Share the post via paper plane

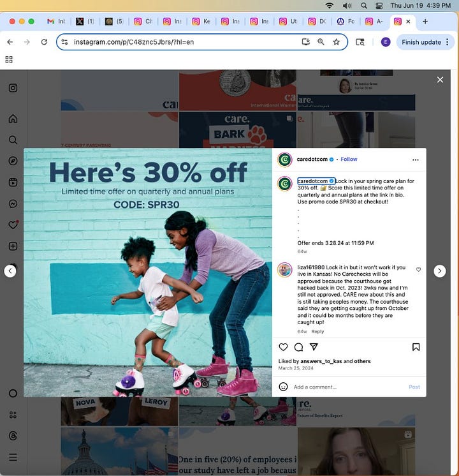click(x=314, y=346)
